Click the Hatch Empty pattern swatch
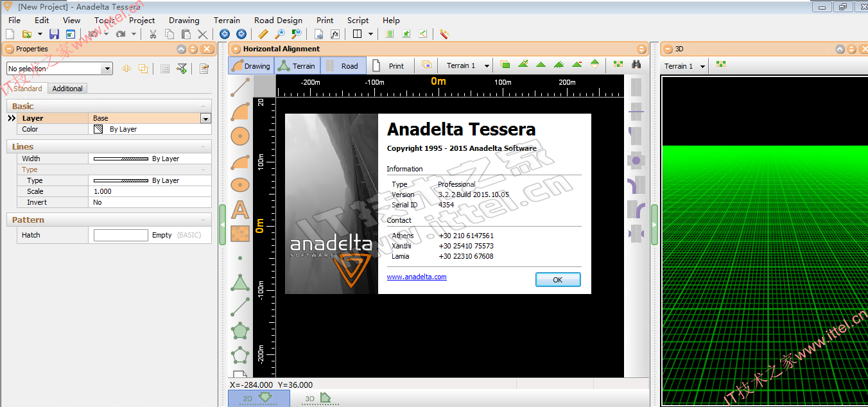The width and height of the screenshot is (868, 407). click(x=121, y=235)
